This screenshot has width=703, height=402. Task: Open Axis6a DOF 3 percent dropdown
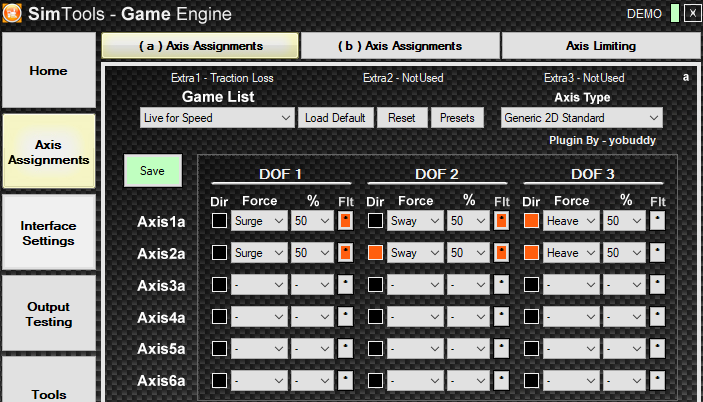[624, 381]
